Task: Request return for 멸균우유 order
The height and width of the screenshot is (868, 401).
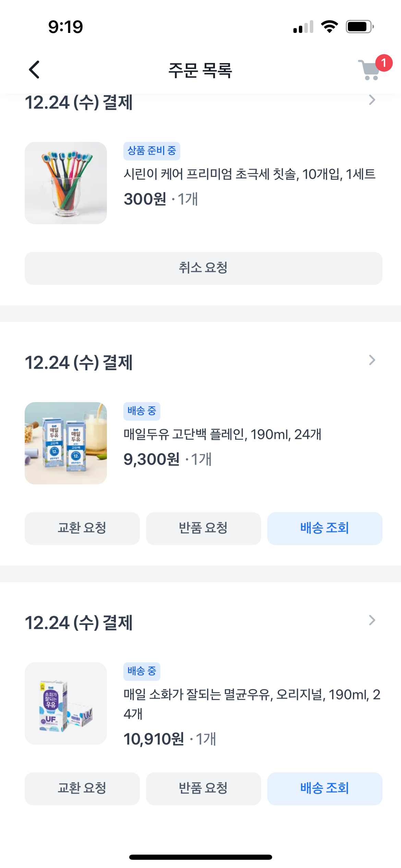Action: pyautogui.click(x=203, y=788)
